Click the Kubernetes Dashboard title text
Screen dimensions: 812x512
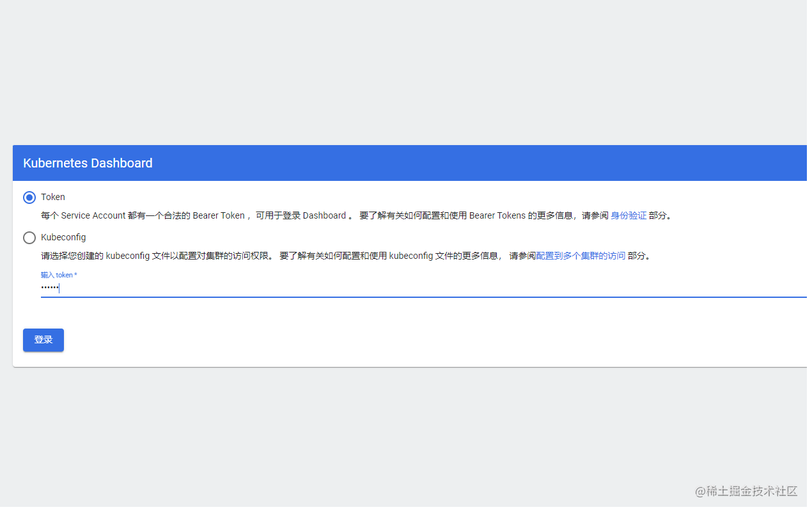tap(88, 163)
